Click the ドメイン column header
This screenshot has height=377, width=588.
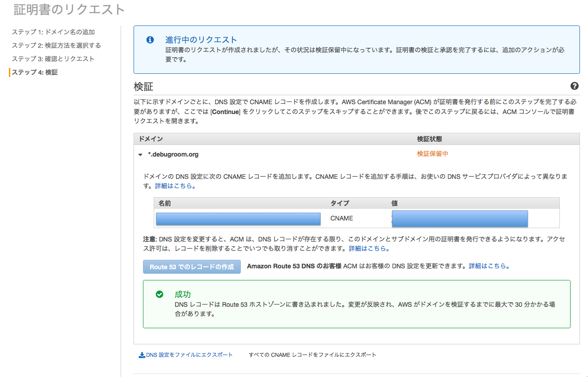pyautogui.click(x=151, y=139)
